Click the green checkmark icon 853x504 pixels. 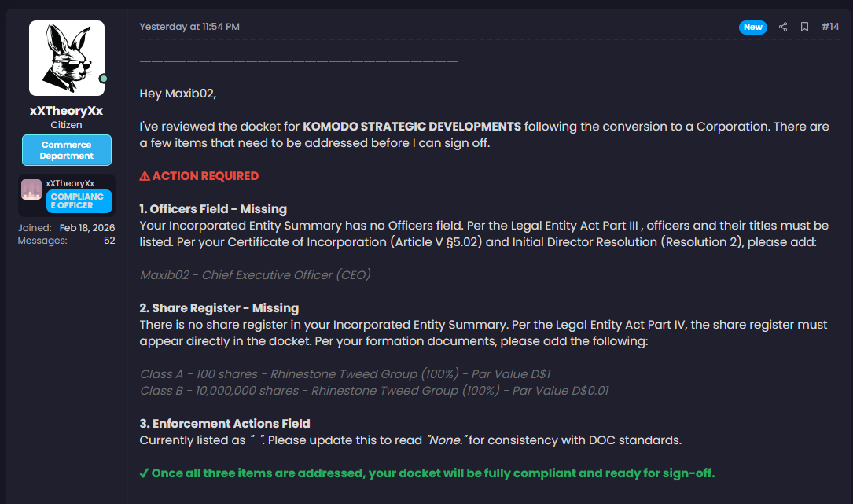click(x=144, y=473)
